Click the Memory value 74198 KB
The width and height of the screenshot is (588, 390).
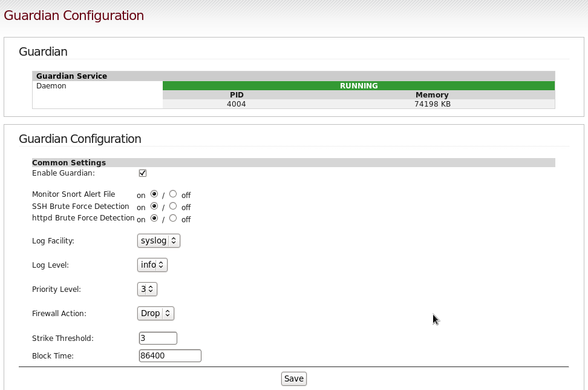pyautogui.click(x=433, y=104)
